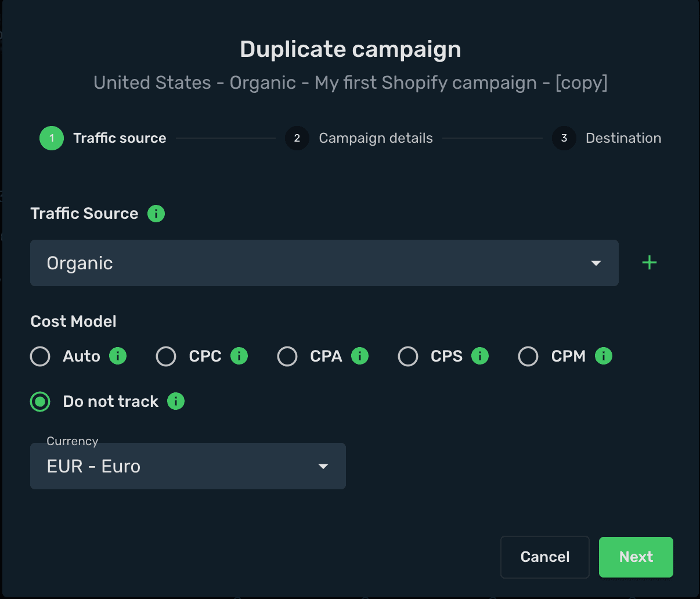This screenshot has height=599, width=700.
Task: Go to the Campaign details step
Action: [x=359, y=138]
